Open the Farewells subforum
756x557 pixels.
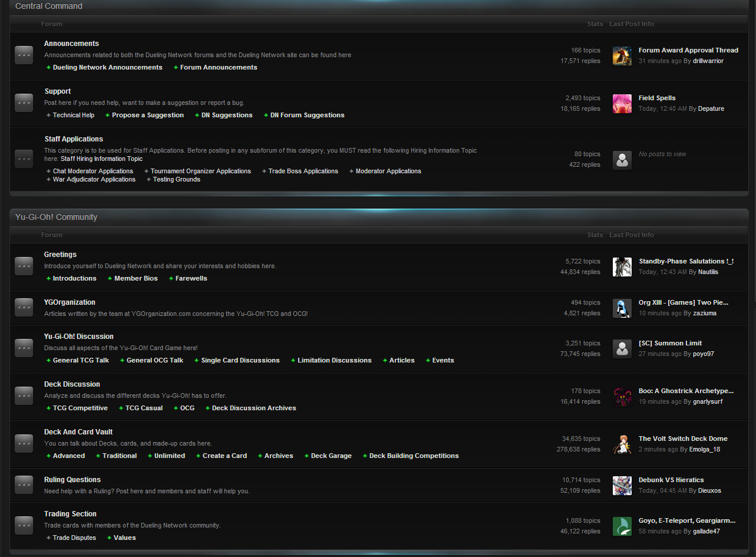[192, 278]
